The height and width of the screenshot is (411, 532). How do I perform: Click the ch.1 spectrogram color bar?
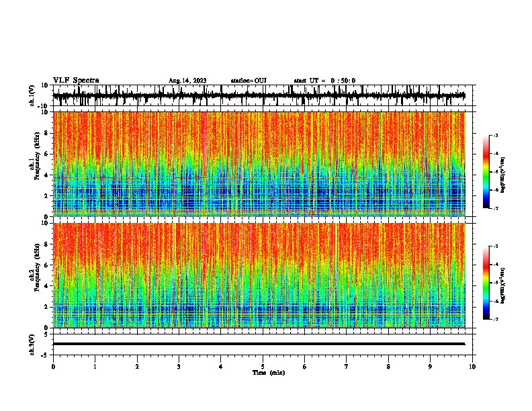click(486, 172)
